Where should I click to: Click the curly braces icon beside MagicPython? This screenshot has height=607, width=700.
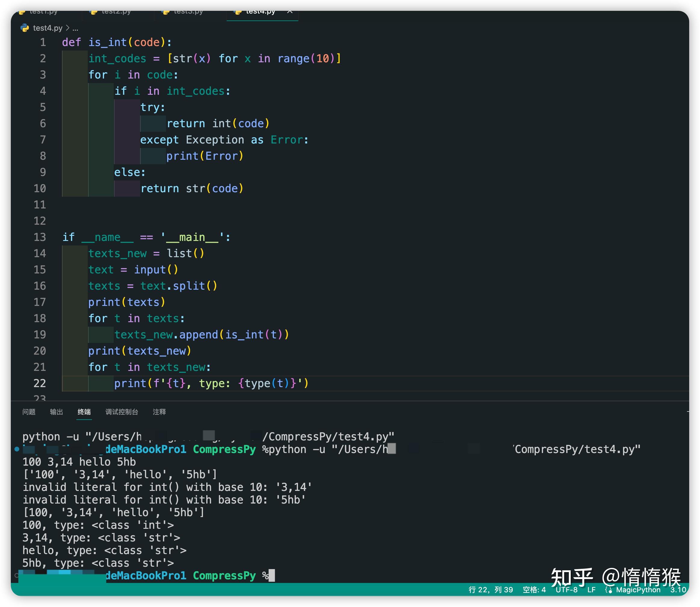[x=609, y=590]
